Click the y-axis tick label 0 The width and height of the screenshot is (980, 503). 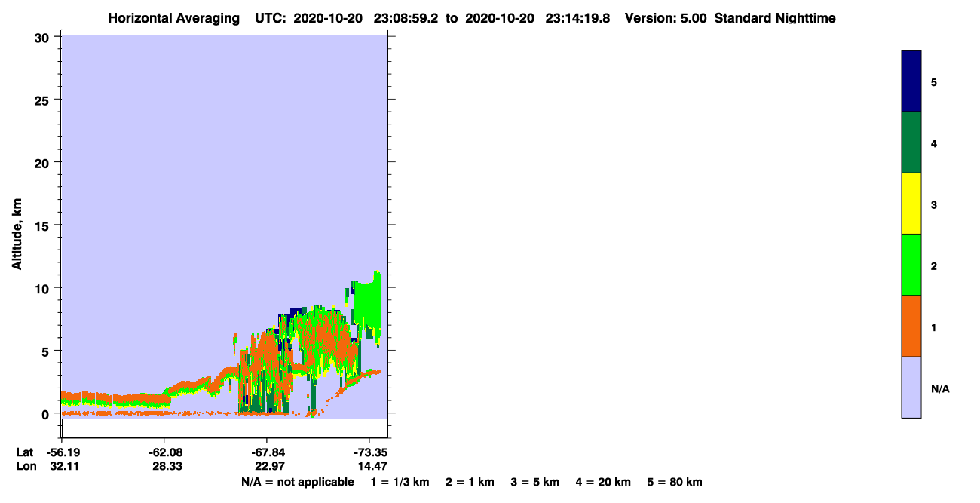pos(47,414)
